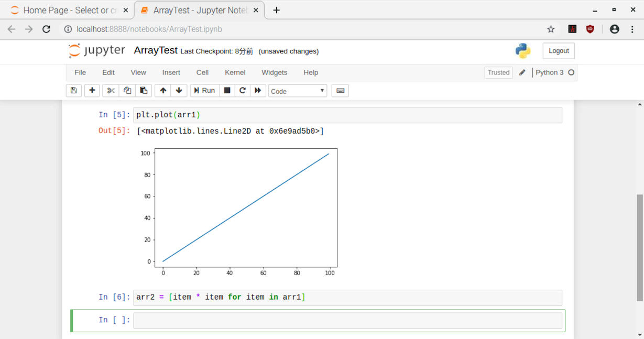Screen dimensions: 644x339
Task: Click the Logout button
Action: (558, 51)
